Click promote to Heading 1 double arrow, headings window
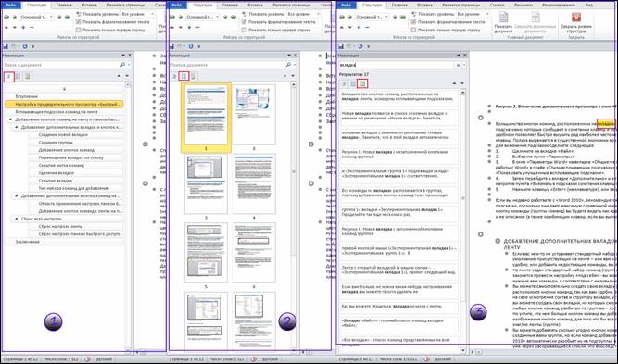 click(x=6, y=18)
